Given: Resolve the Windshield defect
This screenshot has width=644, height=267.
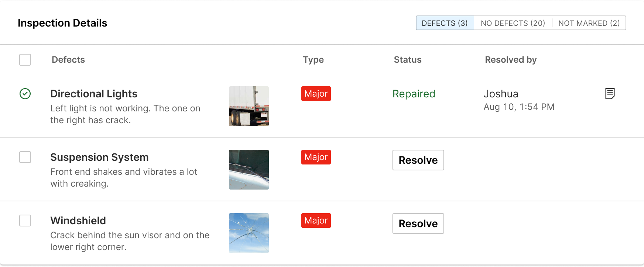Looking at the screenshot, I should click(x=418, y=223).
